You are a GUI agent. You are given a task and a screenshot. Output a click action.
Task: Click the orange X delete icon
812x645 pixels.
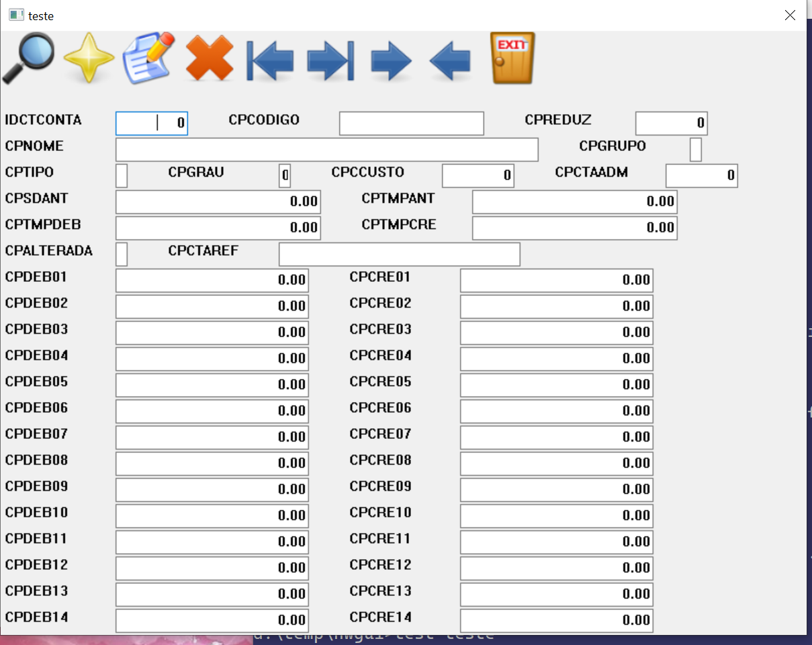pos(210,58)
